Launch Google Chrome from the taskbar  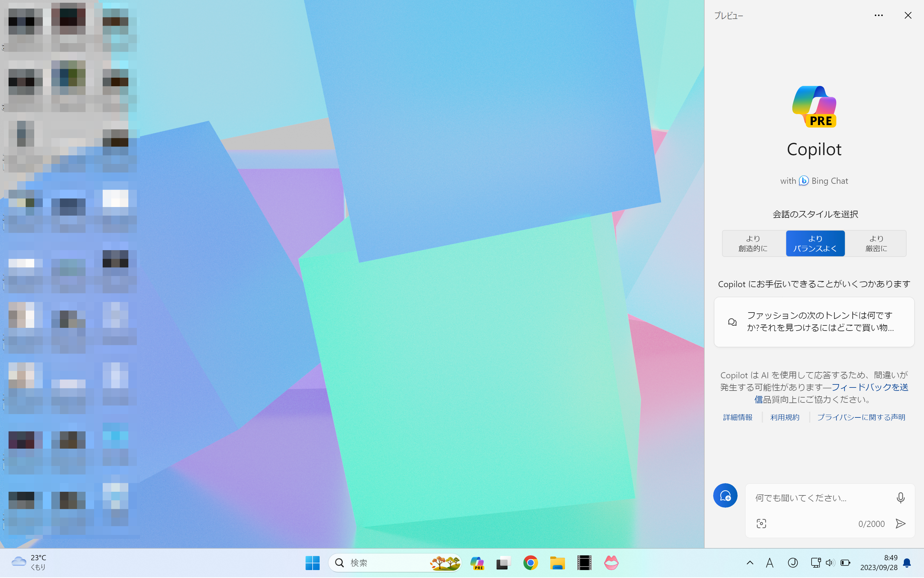pos(530,563)
